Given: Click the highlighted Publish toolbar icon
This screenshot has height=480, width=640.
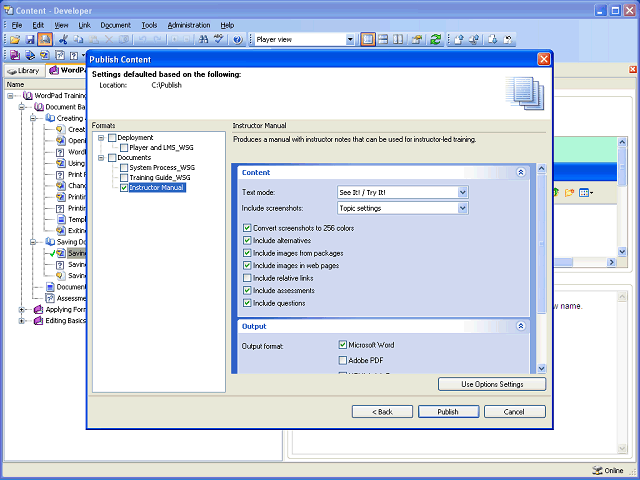Looking at the screenshot, I should pyautogui.click(x=45, y=40).
